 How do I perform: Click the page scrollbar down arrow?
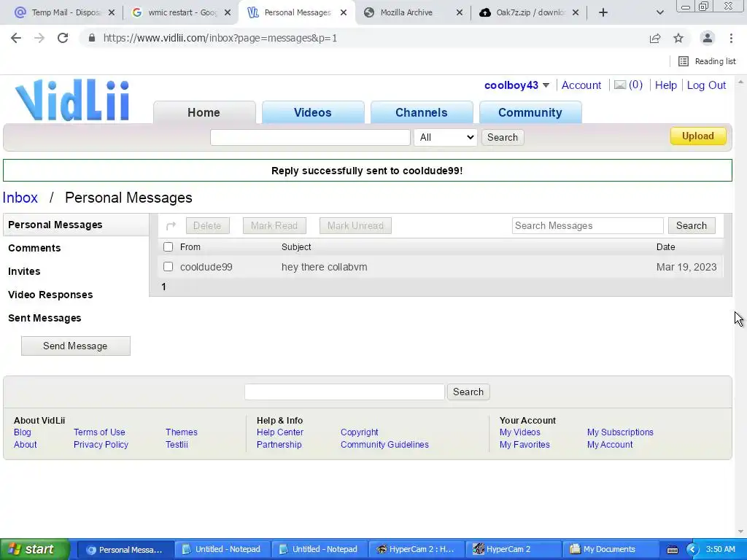740,532
